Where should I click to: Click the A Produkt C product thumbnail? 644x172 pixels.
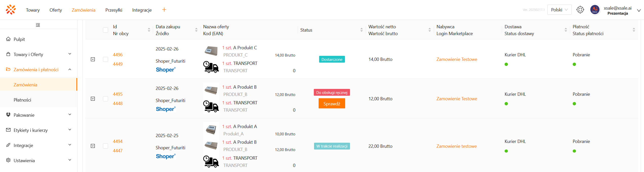coord(211,51)
